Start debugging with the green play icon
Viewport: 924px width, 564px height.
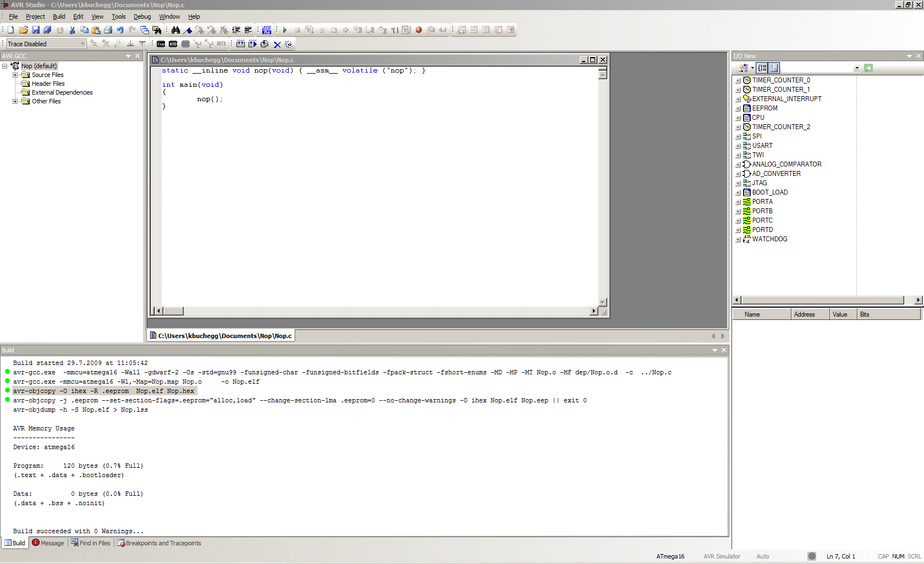[285, 30]
